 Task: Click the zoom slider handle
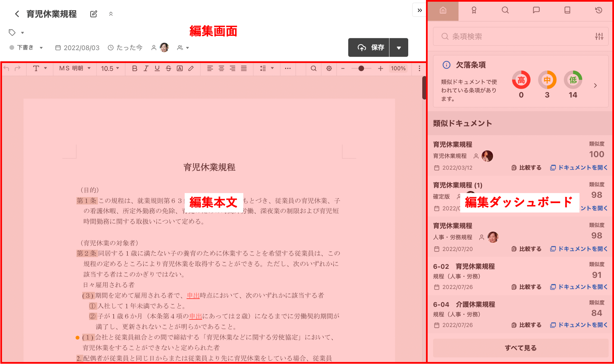click(361, 68)
